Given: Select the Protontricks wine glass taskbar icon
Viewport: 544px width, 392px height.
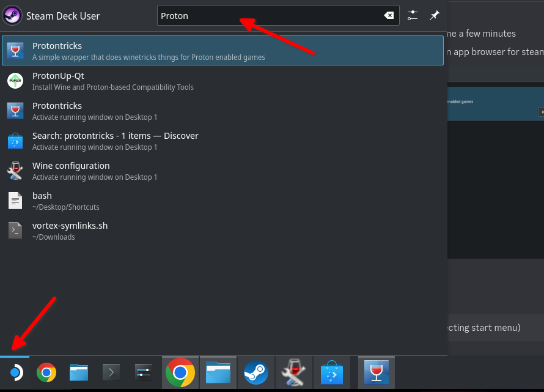Looking at the screenshot, I should 377,372.
